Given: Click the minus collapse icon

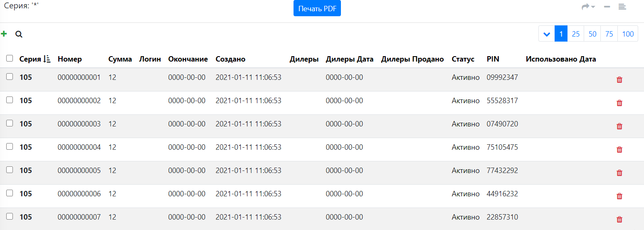Looking at the screenshot, I should coord(607,7).
